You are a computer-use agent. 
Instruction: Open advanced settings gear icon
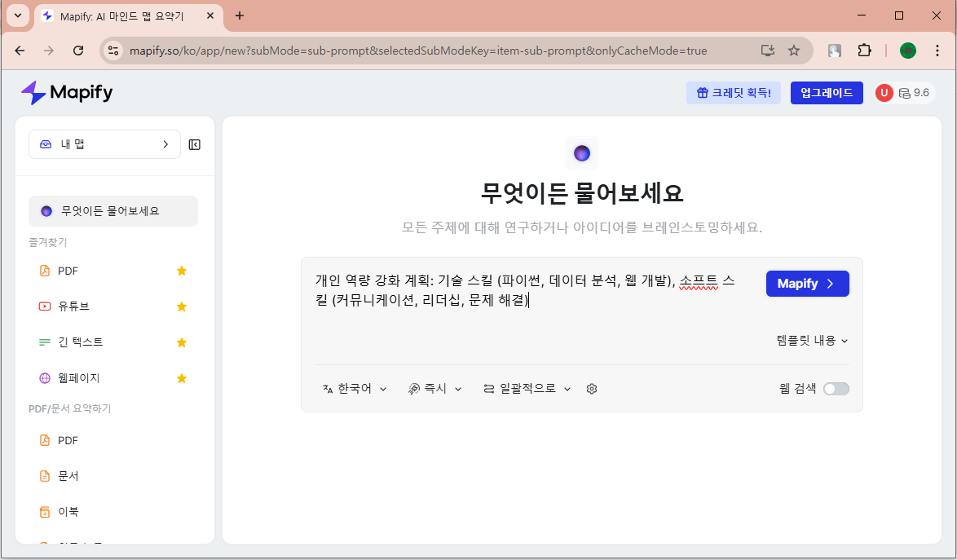pyautogui.click(x=592, y=389)
